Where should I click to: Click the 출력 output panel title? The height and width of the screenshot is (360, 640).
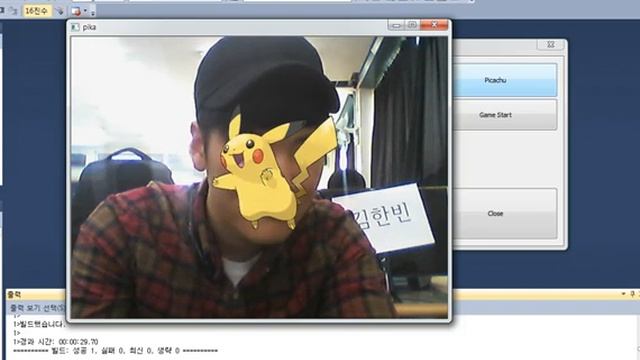point(14,294)
